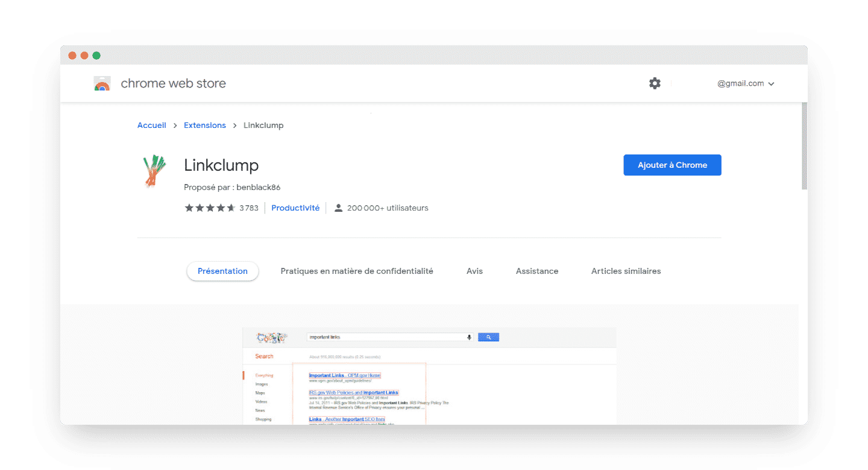
Task: Click the microphone icon in the preview screenshot
Action: pos(469,337)
